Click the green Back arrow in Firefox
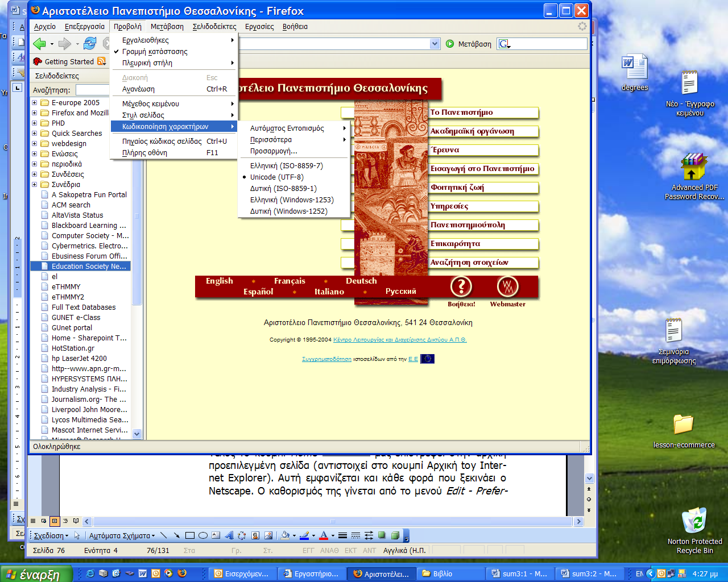The image size is (728, 582). tap(39, 44)
